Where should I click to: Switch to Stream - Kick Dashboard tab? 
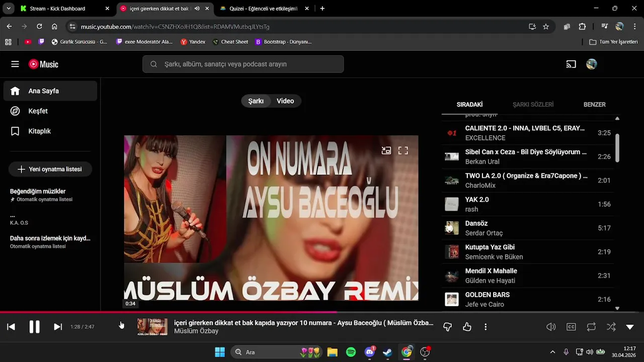tap(63, 9)
